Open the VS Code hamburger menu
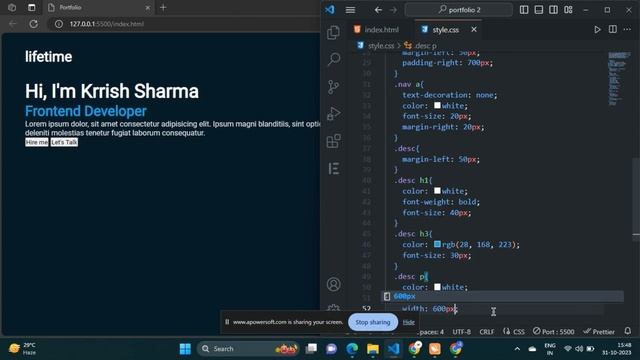The image size is (640, 360). click(350, 10)
